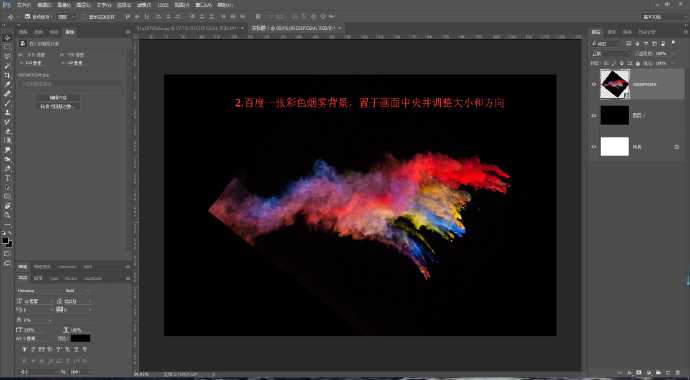Select the Hand tool
The height and width of the screenshot is (380, 690).
pyautogui.click(x=7, y=206)
